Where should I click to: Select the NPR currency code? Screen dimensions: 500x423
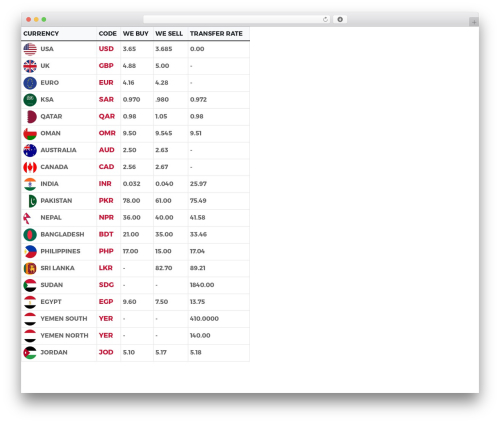pyautogui.click(x=106, y=217)
